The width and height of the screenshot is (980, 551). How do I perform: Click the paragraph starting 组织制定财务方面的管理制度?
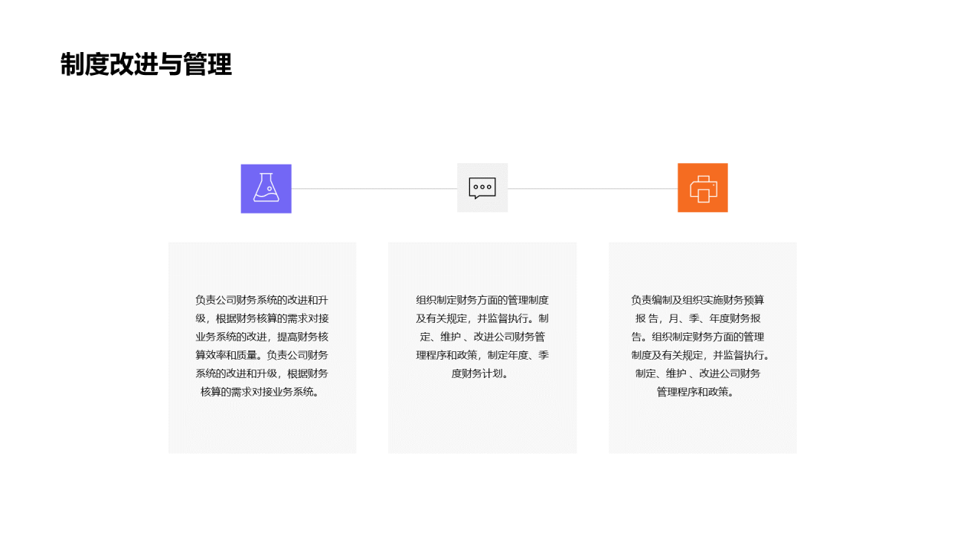[x=482, y=337]
